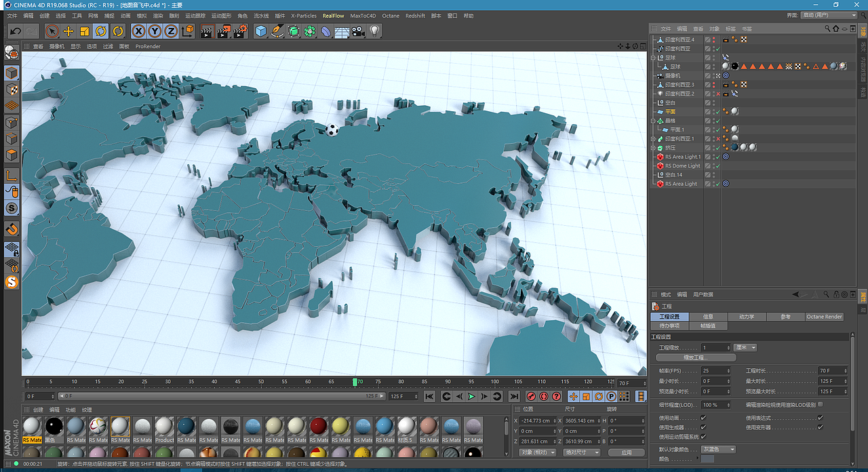This screenshot has height=472, width=868.
Task: Select RS Dome Light in object manager
Action: click(x=682, y=165)
